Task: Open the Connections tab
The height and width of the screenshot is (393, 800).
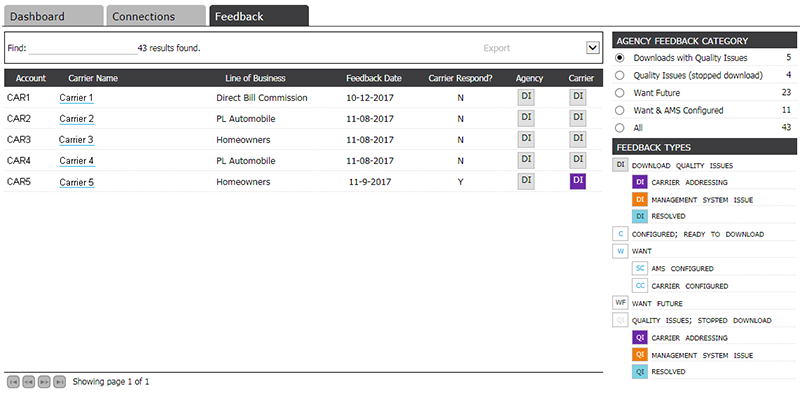Action: coord(156,16)
